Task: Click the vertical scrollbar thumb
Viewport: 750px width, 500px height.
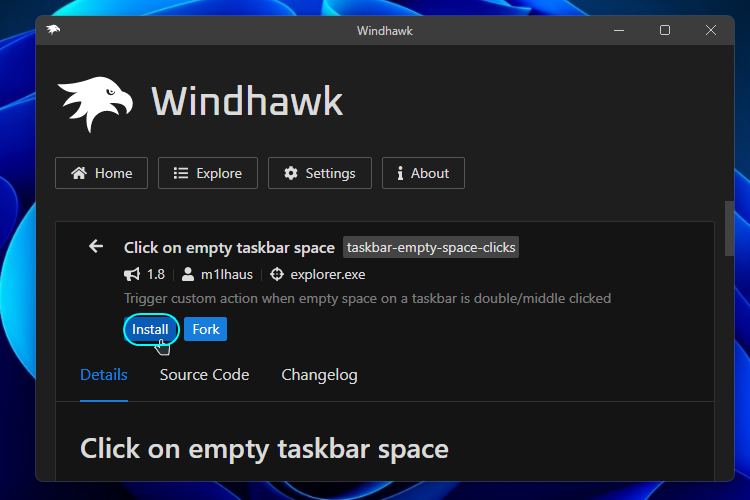Action: (729, 228)
